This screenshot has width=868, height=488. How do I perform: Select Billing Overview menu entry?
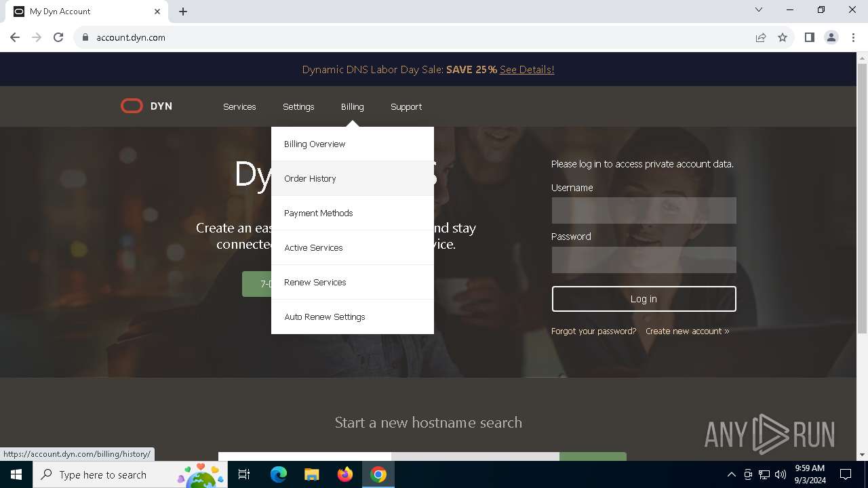353,144
